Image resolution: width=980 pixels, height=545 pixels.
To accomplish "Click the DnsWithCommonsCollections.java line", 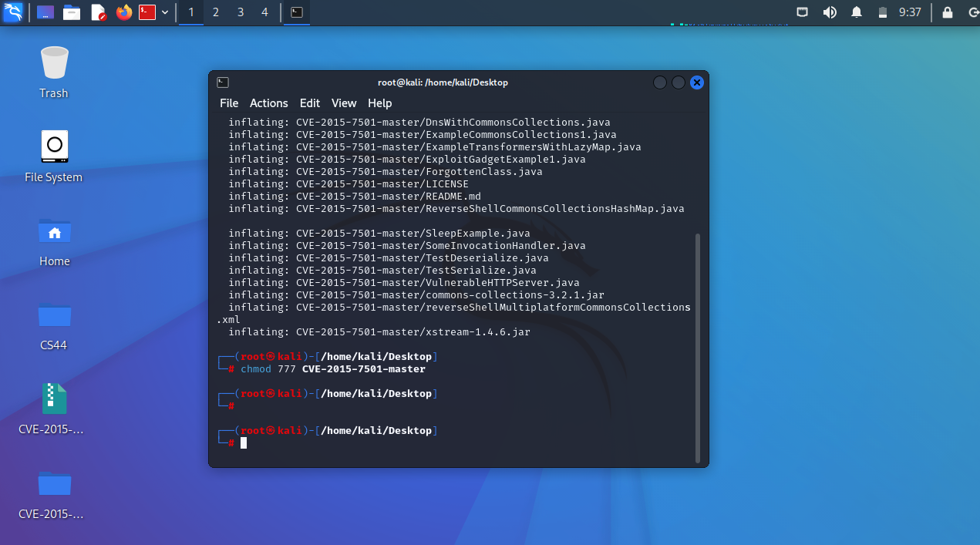I will [x=419, y=123].
